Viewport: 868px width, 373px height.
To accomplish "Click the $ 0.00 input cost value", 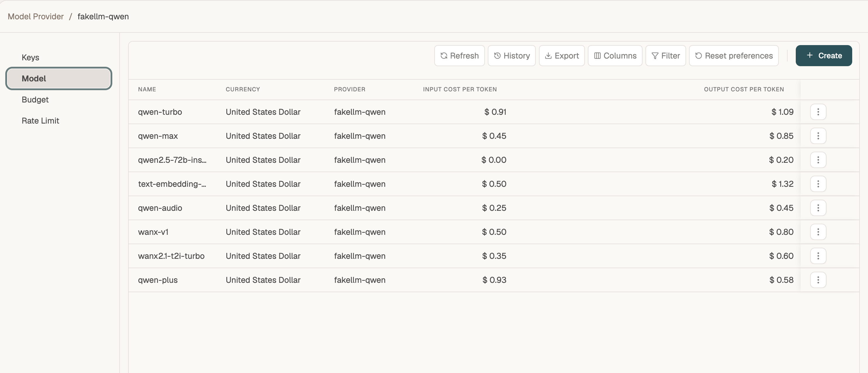I will pos(494,160).
